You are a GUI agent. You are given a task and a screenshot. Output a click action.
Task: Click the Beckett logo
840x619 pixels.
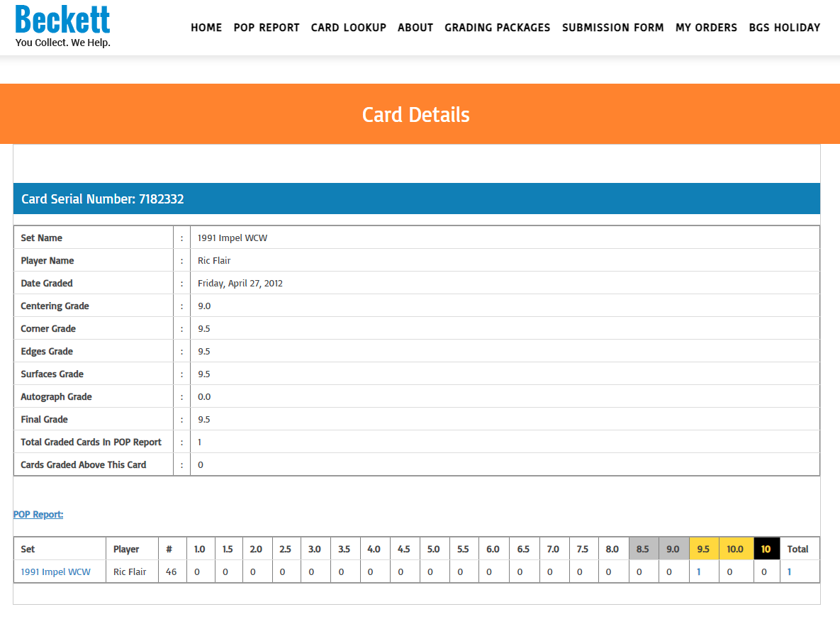click(x=62, y=20)
